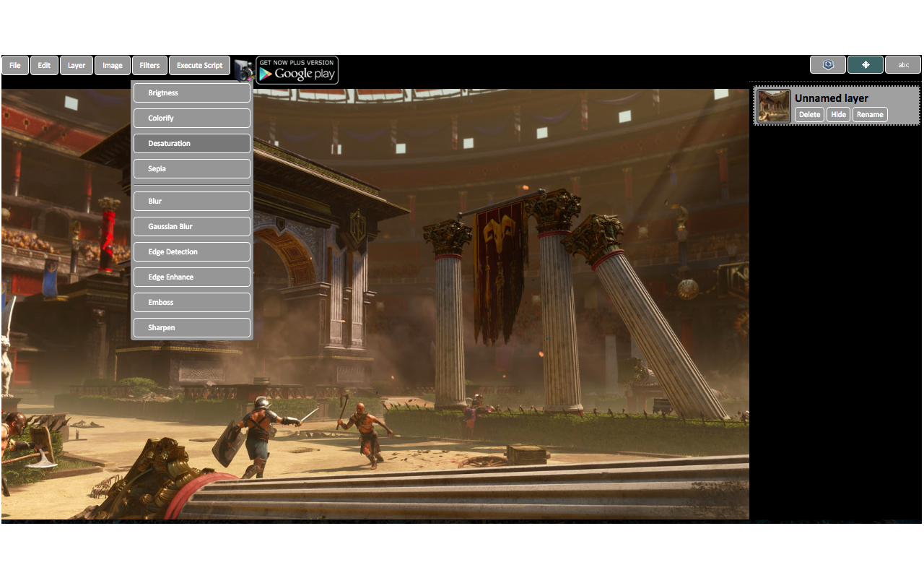
Task: Apply the Emboss filter
Action: coord(192,302)
